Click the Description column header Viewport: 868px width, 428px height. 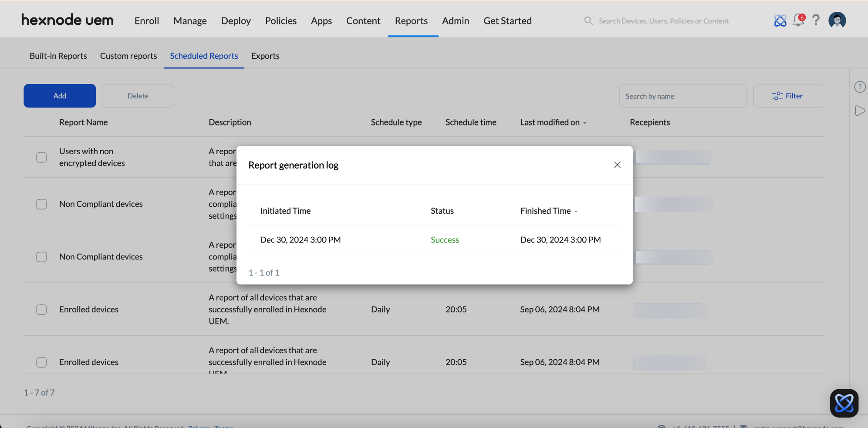pyautogui.click(x=230, y=122)
